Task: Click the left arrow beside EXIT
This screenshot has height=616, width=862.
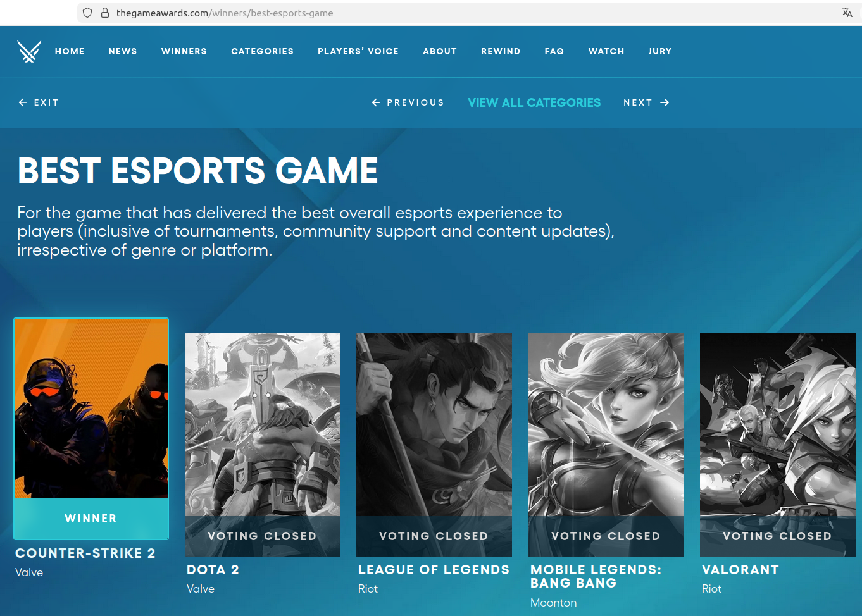Action: tap(23, 102)
